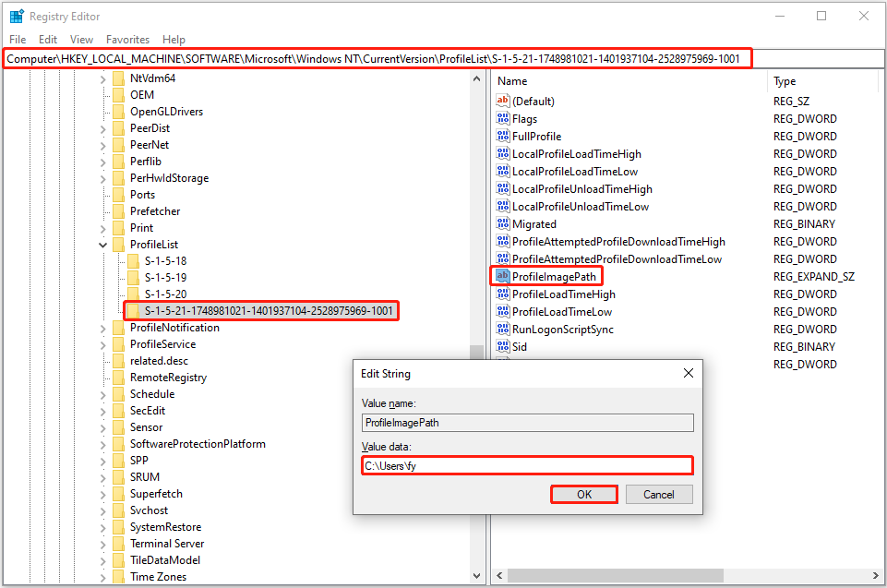Screen dimensions: 887x588
Task: Click the S-1-5-20 folder icon
Action: (x=133, y=294)
